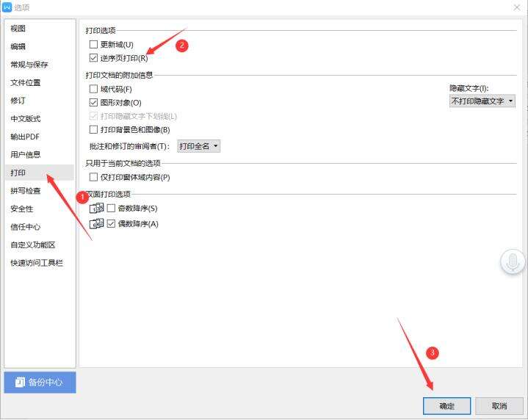This screenshot has height=420, width=528.
Task: Close the 选项 dialog window
Action: click(x=517, y=7)
